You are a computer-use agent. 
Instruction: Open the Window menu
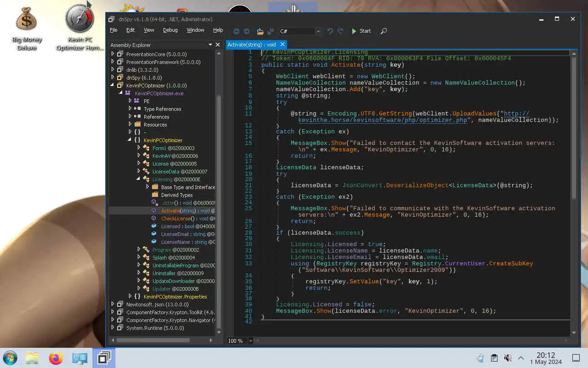[x=195, y=30]
